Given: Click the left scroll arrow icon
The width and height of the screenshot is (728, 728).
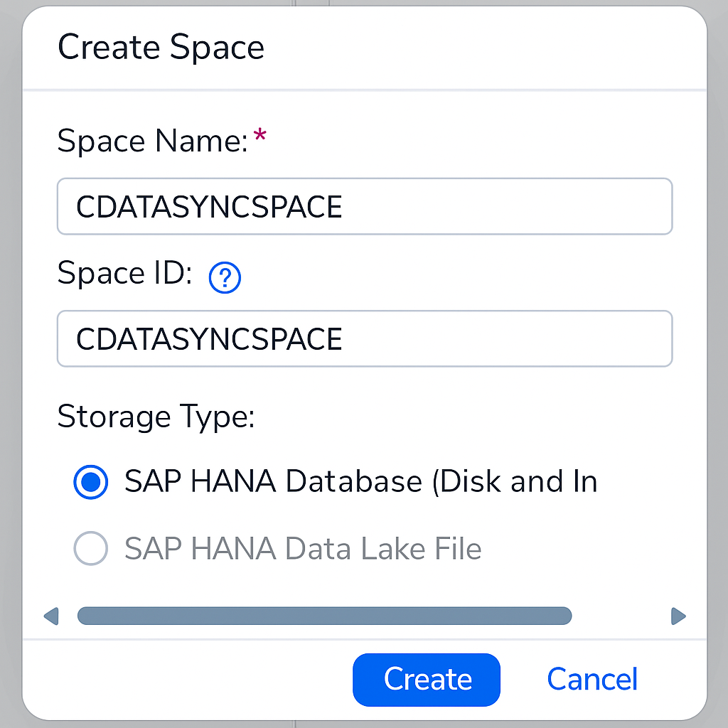Looking at the screenshot, I should pyautogui.click(x=51, y=616).
